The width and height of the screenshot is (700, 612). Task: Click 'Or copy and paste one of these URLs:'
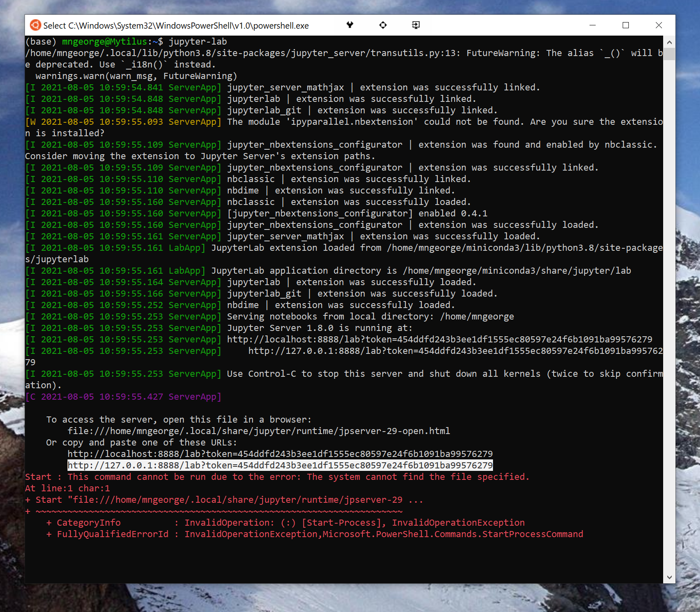click(x=142, y=442)
